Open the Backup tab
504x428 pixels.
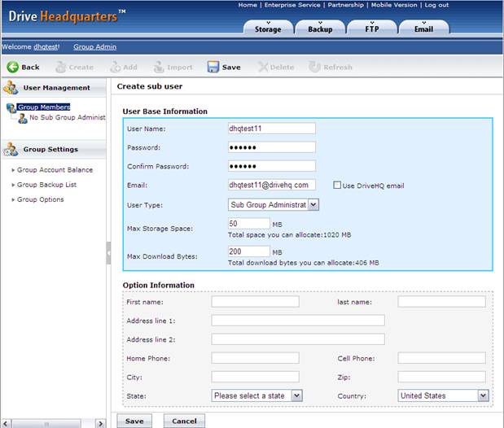[x=320, y=27]
